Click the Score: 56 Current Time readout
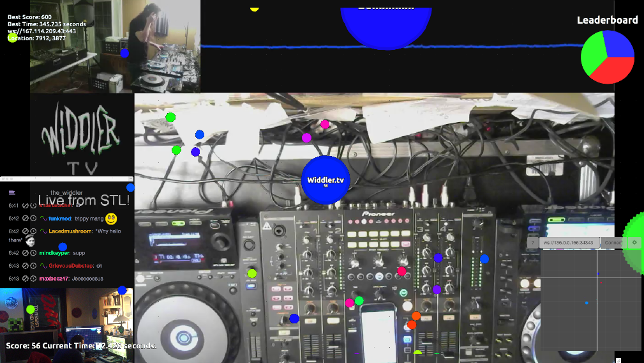Image resolution: width=644 pixels, height=363 pixels. pyautogui.click(x=81, y=346)
